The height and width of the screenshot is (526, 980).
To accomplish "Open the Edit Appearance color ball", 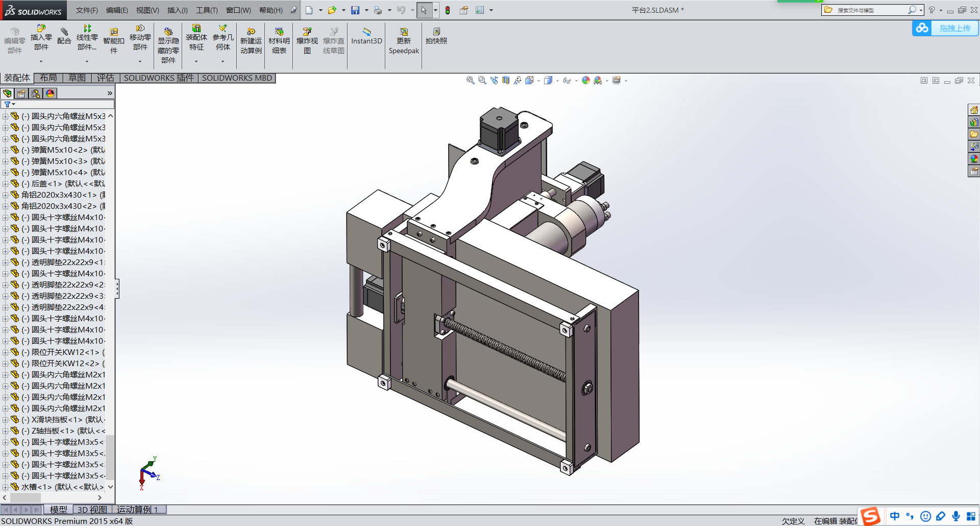I will coord(586,80).
